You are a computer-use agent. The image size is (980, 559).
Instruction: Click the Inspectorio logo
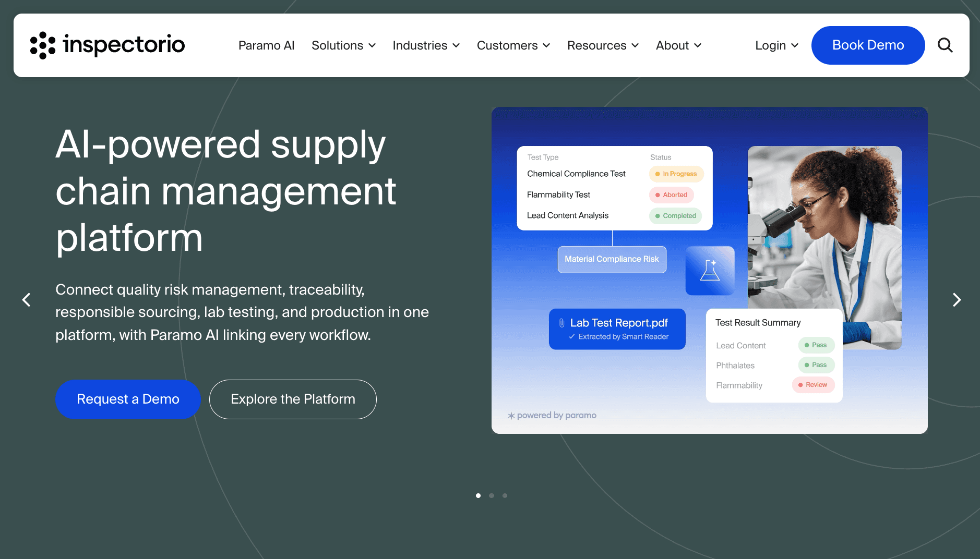[x=107, y=45]
